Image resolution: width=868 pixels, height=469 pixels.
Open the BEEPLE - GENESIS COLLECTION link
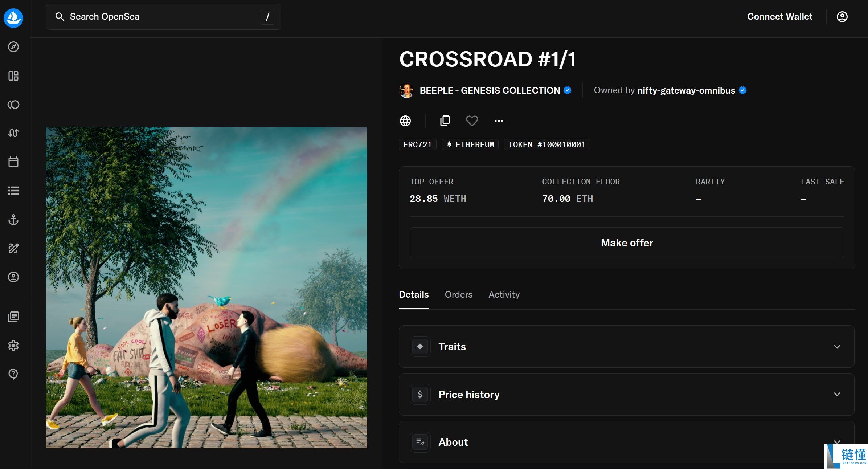[x=490, y=90]
